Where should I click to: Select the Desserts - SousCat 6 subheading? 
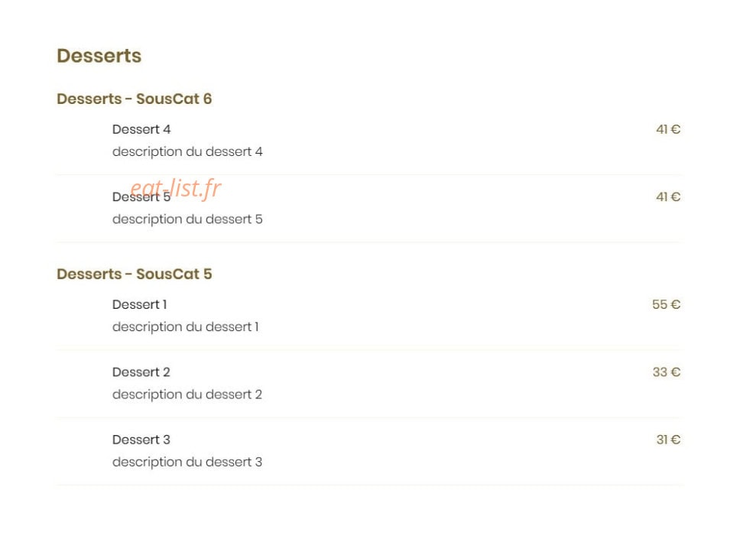(134, 99)
